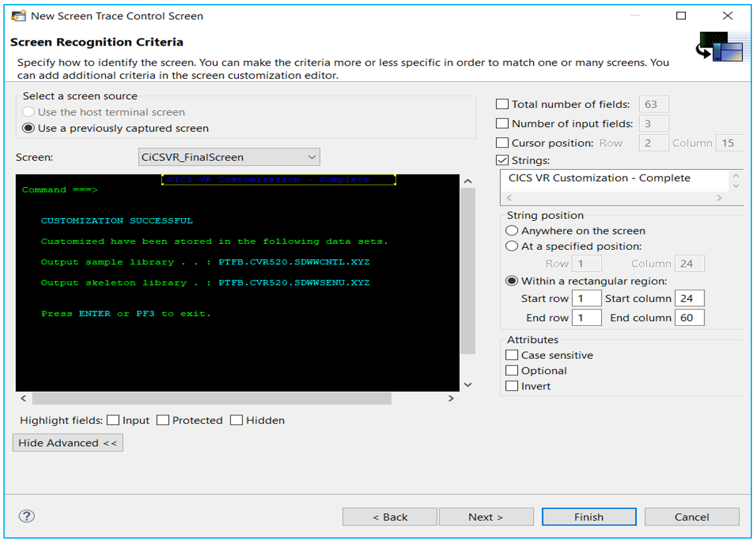Screen dimensions: 756x540
Task: Enable the Invert attribute
Action: (511, 386)
